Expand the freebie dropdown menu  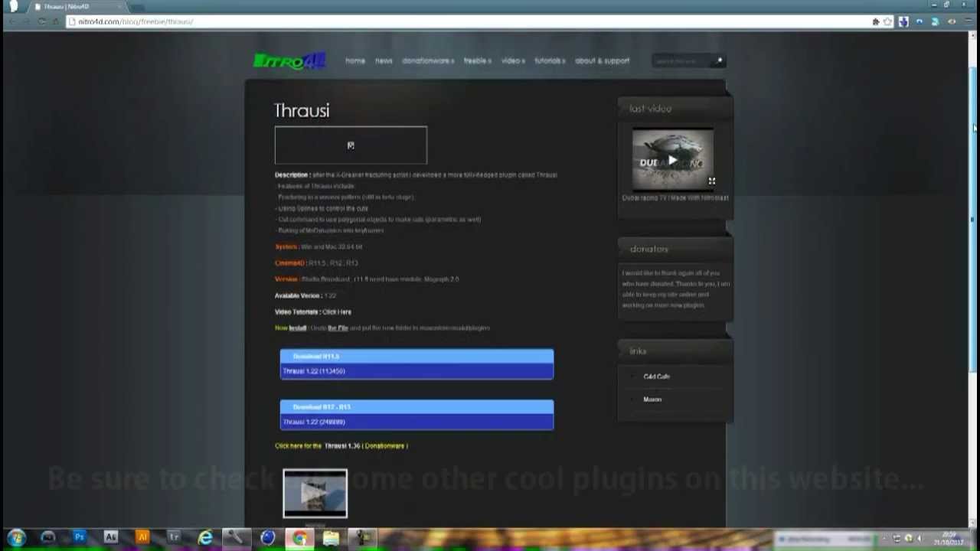click(x=478, y=60)
